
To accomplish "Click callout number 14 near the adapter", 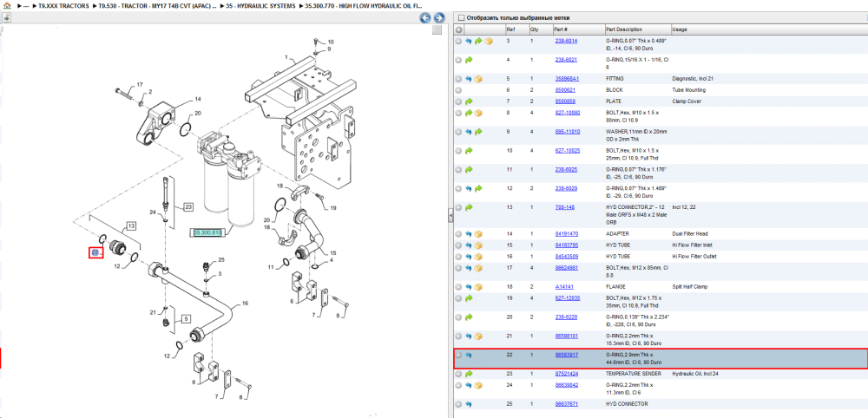I will [198, 100].
